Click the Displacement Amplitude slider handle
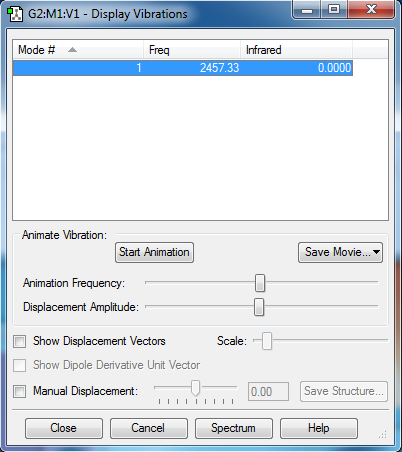 coord(259,307)
